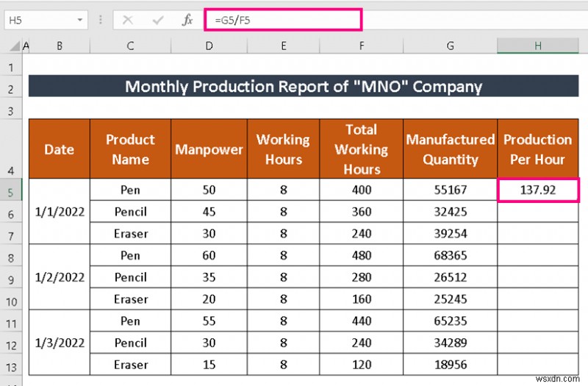588x386 pixels.
Task: Select quantity cell 55167
Action: click(x=451, y=190)
